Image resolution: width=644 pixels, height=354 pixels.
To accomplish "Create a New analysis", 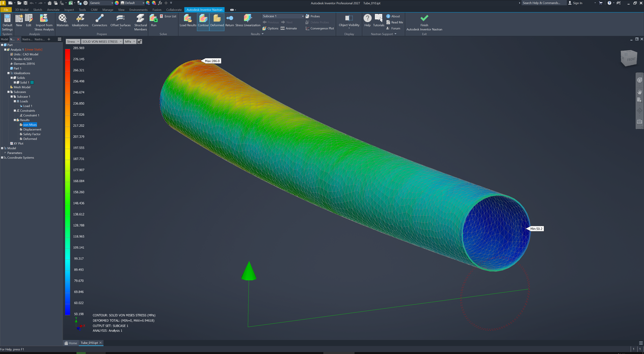I will coord(19,21).
